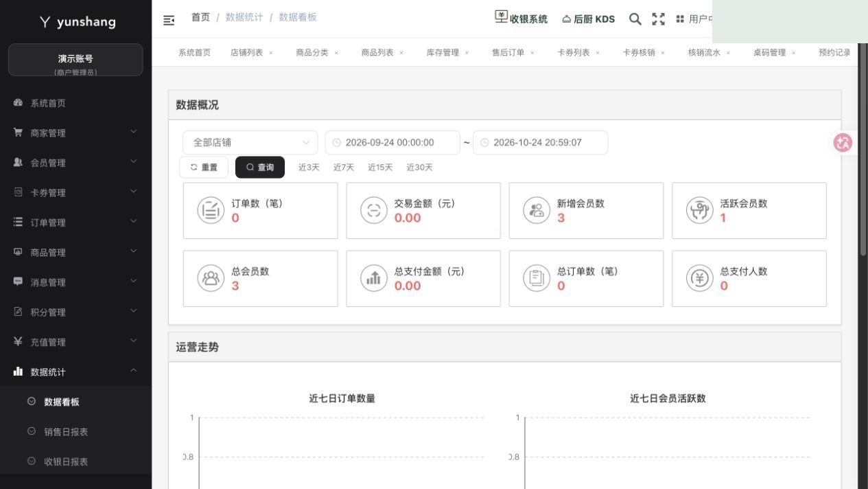Switch to the 商品分类 tab
Image resolution: width=868 pixels, height=489 pixels.
(312, 53)
